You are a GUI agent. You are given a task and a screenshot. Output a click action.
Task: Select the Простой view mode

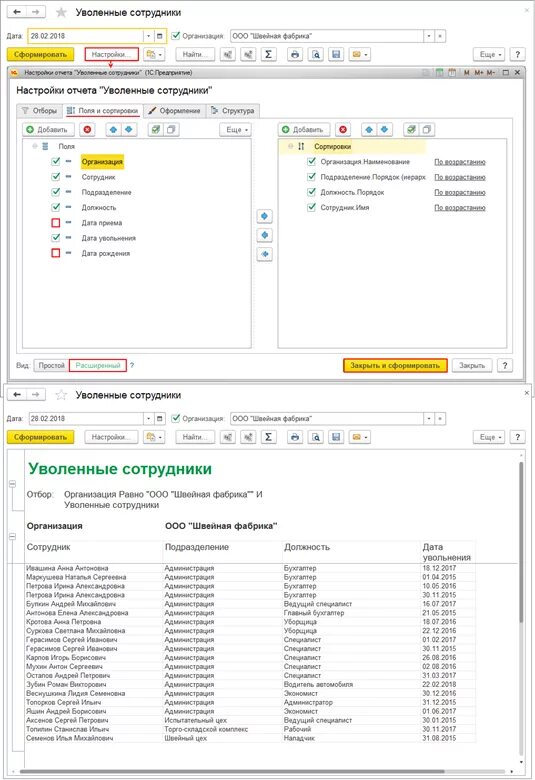51,365
